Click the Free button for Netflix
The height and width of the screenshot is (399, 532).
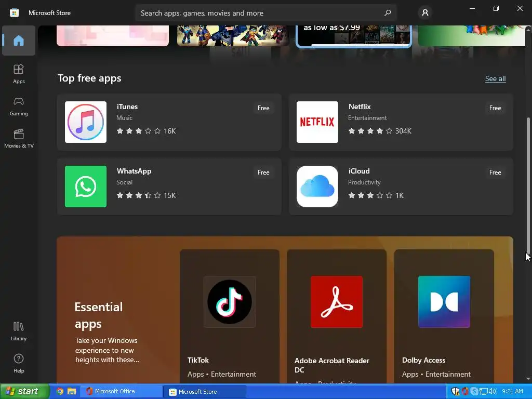[495, 108]
